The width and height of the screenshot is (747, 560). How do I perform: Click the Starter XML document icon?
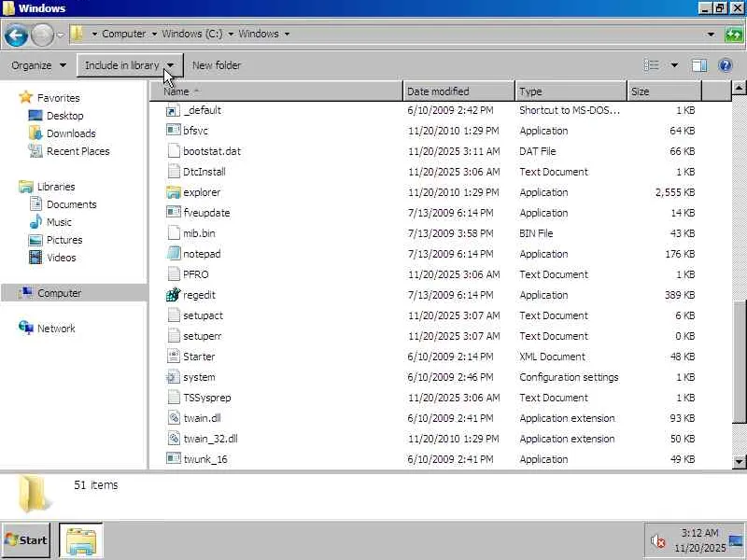point(174,357)
